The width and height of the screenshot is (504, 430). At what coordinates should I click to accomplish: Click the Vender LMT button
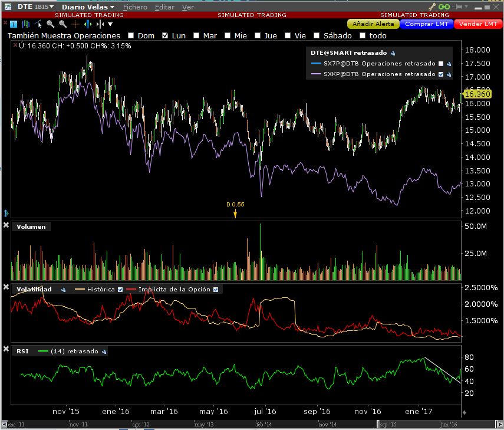[478, 24]
